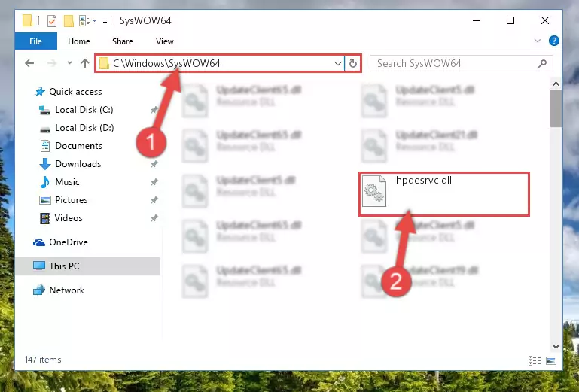
Task: Open Downloads in sidebar
Action: tap(78, 164)
